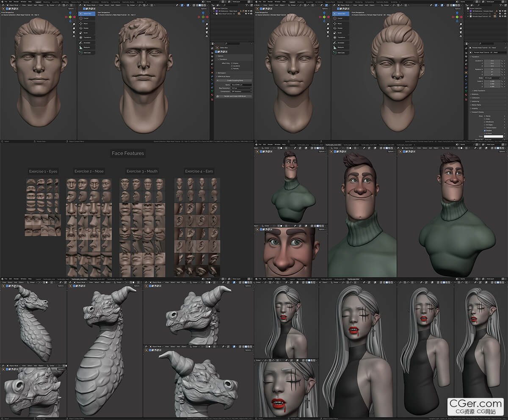Click the Name field containing NewVDMBrush

pos(241,85)
